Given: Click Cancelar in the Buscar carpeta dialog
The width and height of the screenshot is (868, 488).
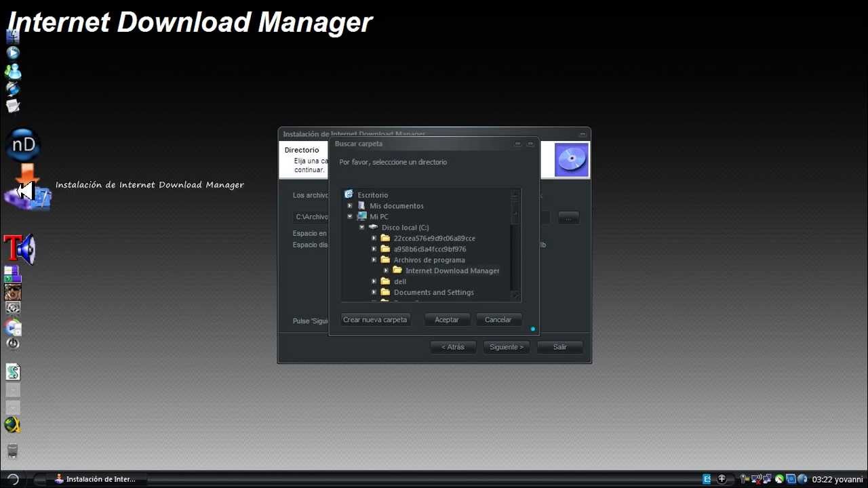Looking at the screenshot, I should (x=498, y=320).
